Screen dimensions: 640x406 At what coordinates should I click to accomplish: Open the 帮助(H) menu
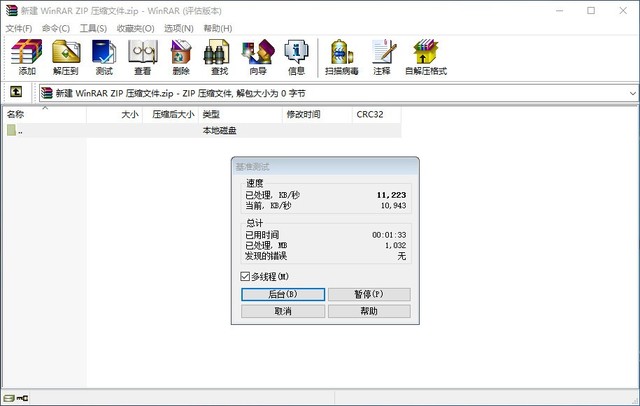218,28
